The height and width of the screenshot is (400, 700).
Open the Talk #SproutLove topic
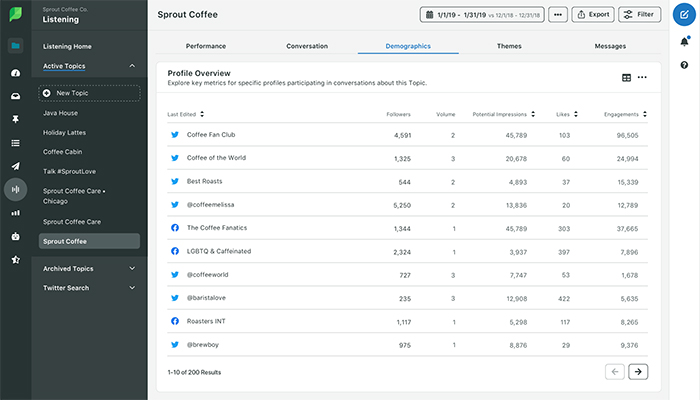69,171
